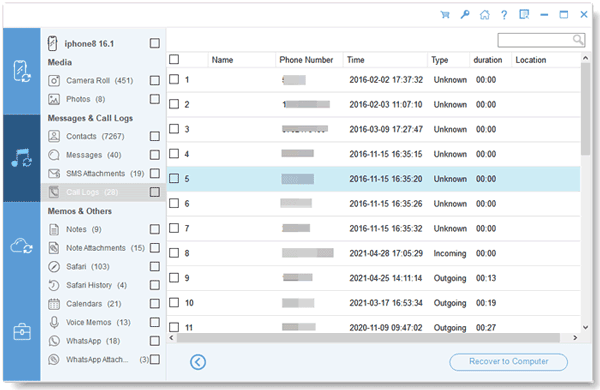Click the horizontal scrollbar thumb
This screenshot has height=390, width=600.
(x=368, y=338)
